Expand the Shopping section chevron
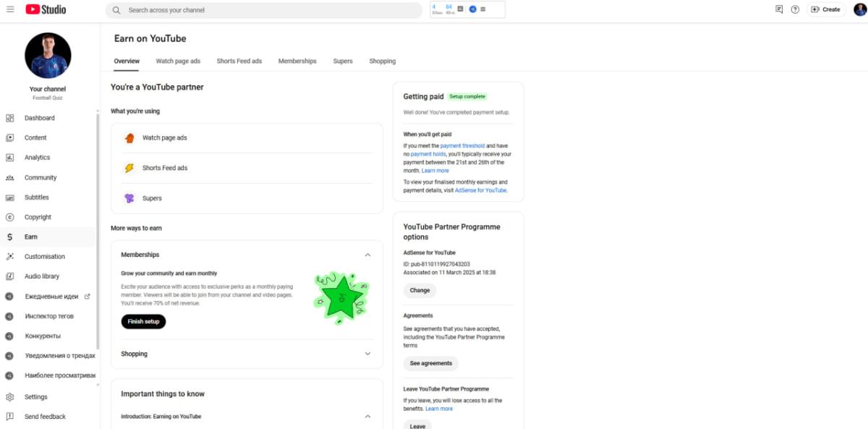 (367, 354)
